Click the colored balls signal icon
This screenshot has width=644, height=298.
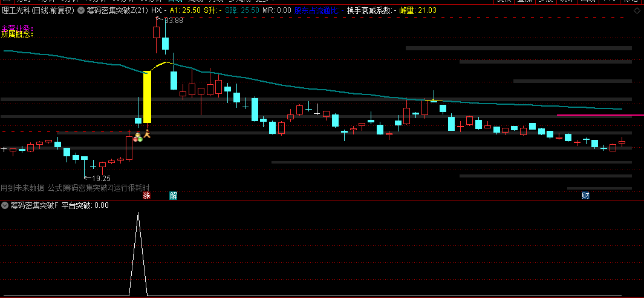[138, 137]
